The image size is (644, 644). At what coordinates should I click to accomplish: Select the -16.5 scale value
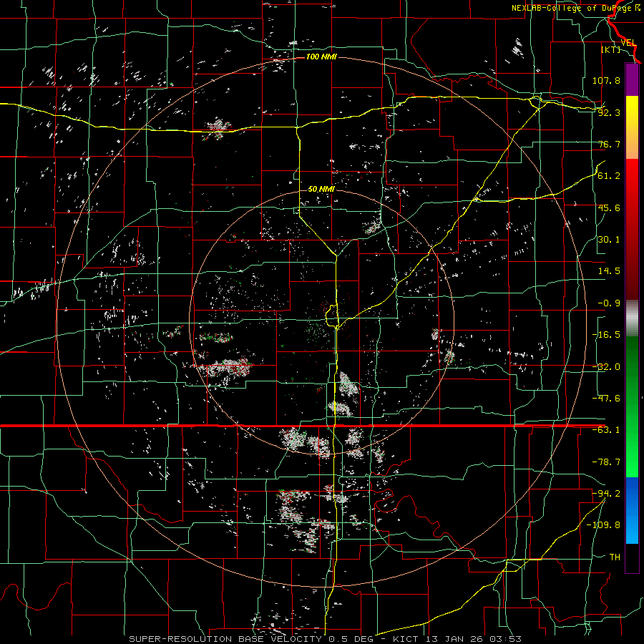[606, 335]
